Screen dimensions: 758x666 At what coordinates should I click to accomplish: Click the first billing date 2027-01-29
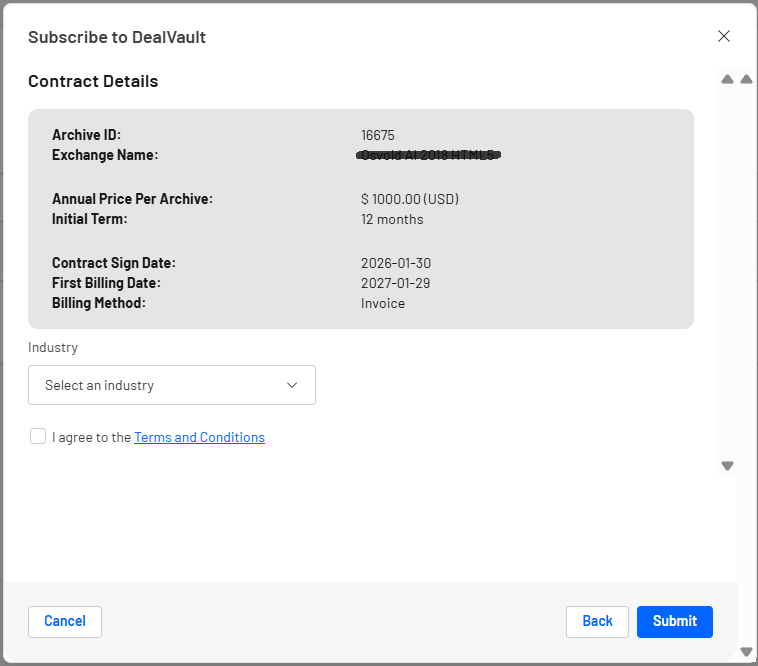click(x=395, y=283)
